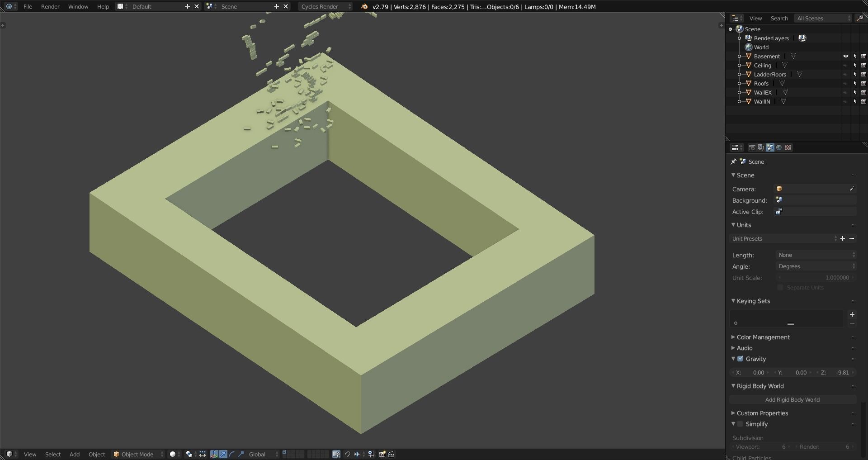The height and width of the screenshot is (460, 868).
Task: Open the World properties tab
Action: (779, 147)
